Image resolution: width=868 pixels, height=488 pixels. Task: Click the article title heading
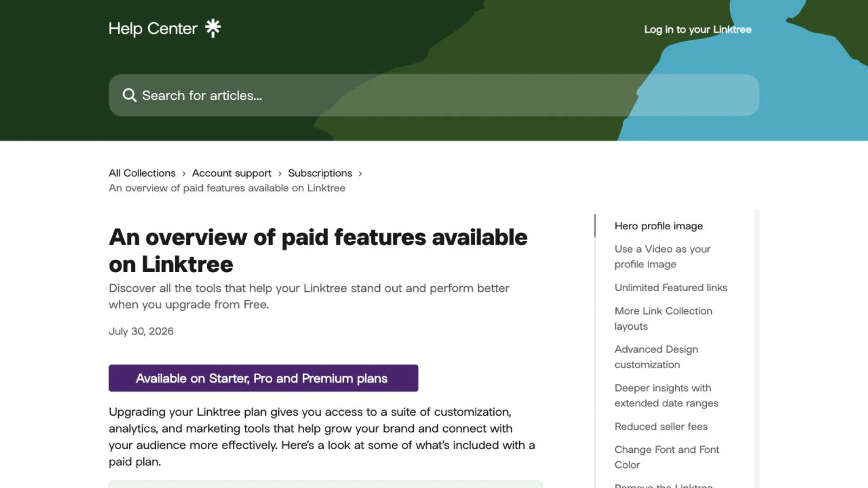pyautogui.click(x=318, y=251)
